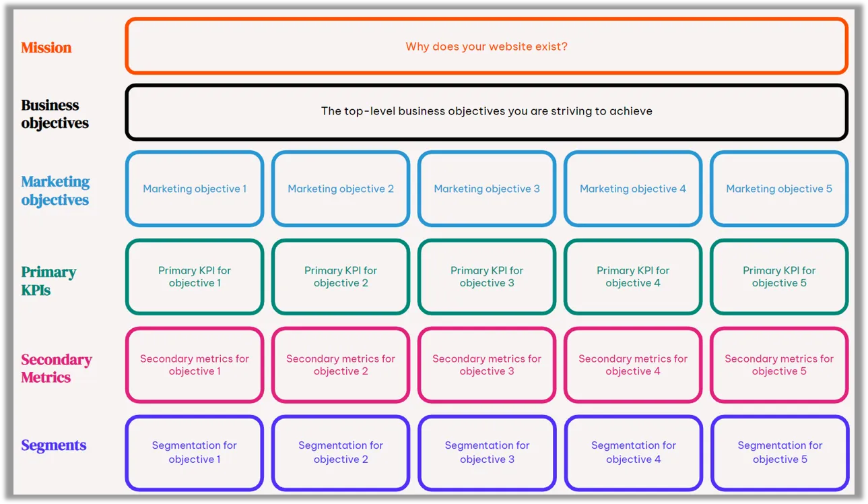Image resolution: width=868 pixels, height=504 pixels.
Task: Click Segmentation for objective 2
Action: point(341,453)
